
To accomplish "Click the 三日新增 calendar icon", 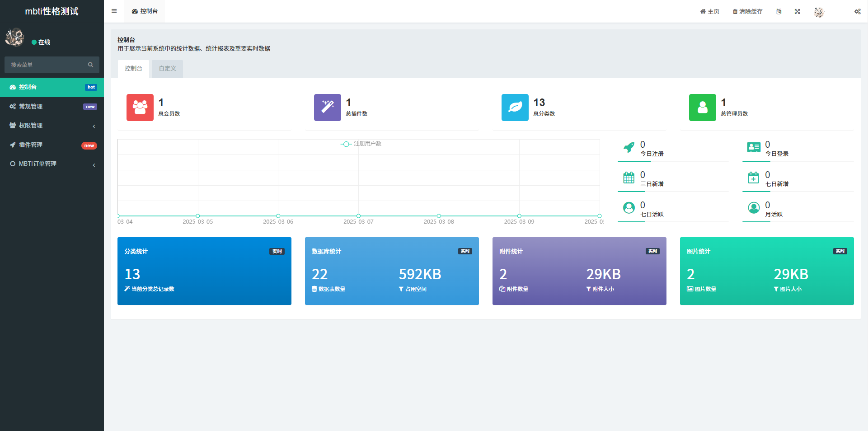I will 629,178.
